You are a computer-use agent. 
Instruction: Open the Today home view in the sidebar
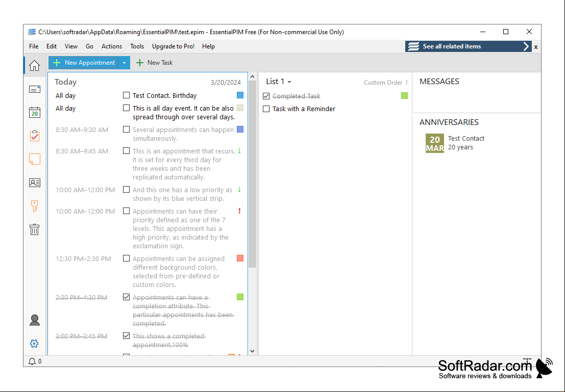[35, 66]
